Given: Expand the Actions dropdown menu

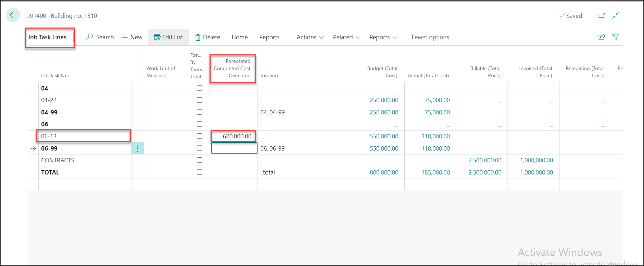Looking at the screenshot, I should tap(310, 37).
